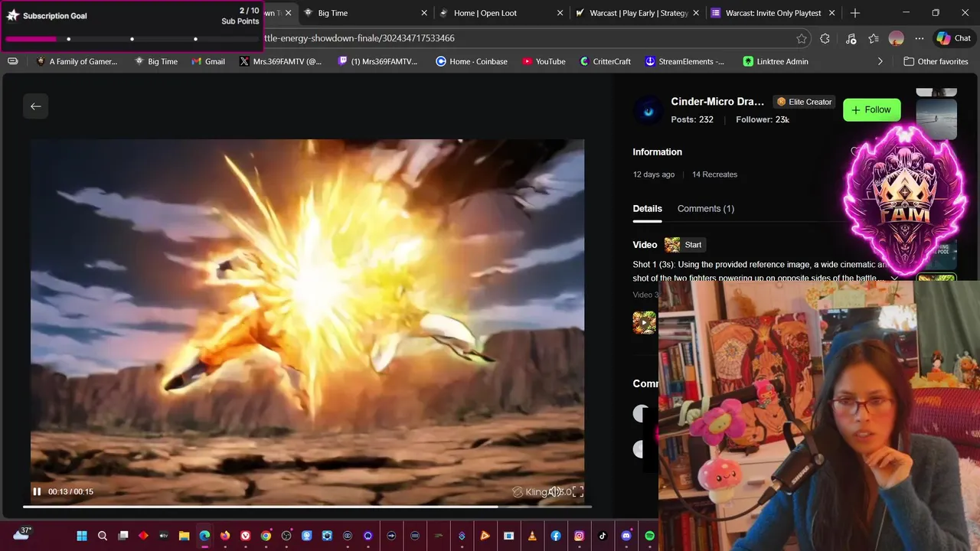This screenshot has width=980, height=551.
Task: Open the browser Settings and more menu
Action: (x=920, y=38)
